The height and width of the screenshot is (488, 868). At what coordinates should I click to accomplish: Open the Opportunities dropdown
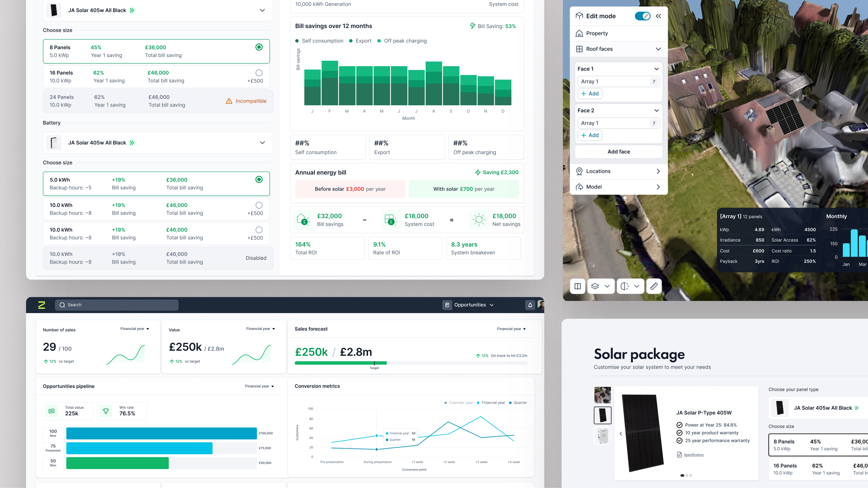tap(469, 305)
